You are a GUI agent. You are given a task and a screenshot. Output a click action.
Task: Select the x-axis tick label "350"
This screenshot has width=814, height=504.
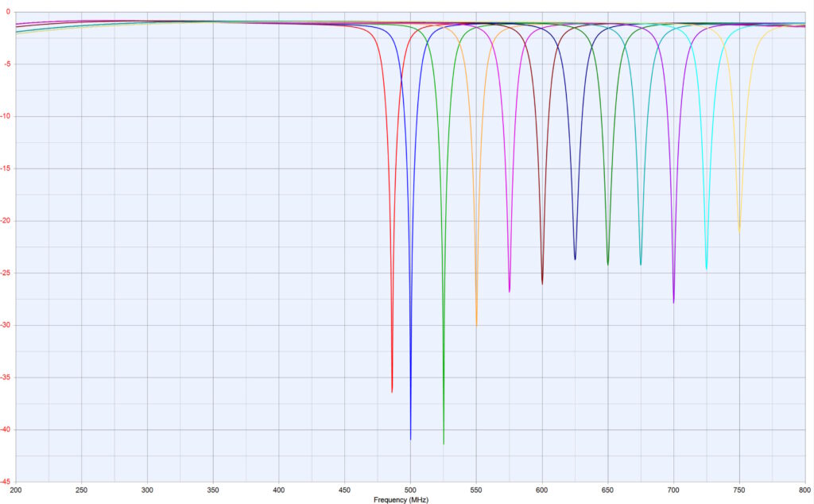point(213,490)
